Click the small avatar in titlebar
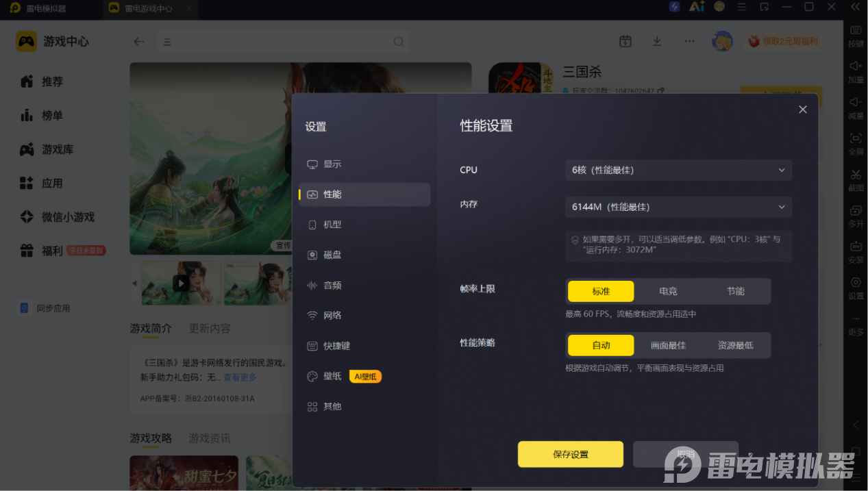Image resolution: width=868 pixels, height=491 pixels. 719,7
